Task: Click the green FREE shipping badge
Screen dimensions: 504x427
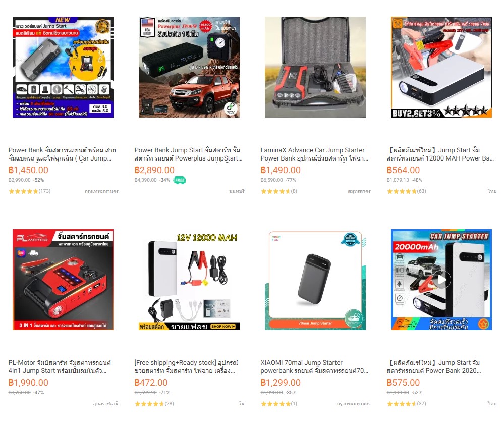Action: [180, 180]
